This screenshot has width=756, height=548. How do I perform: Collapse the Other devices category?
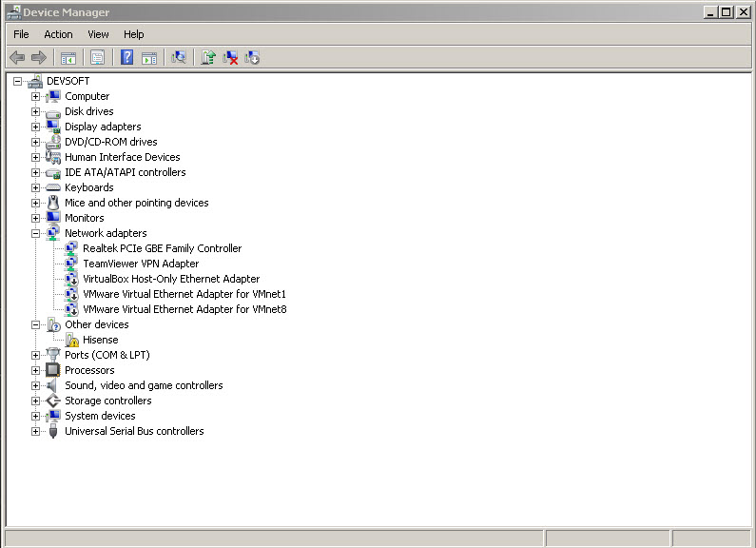click(x=35, y=324)
